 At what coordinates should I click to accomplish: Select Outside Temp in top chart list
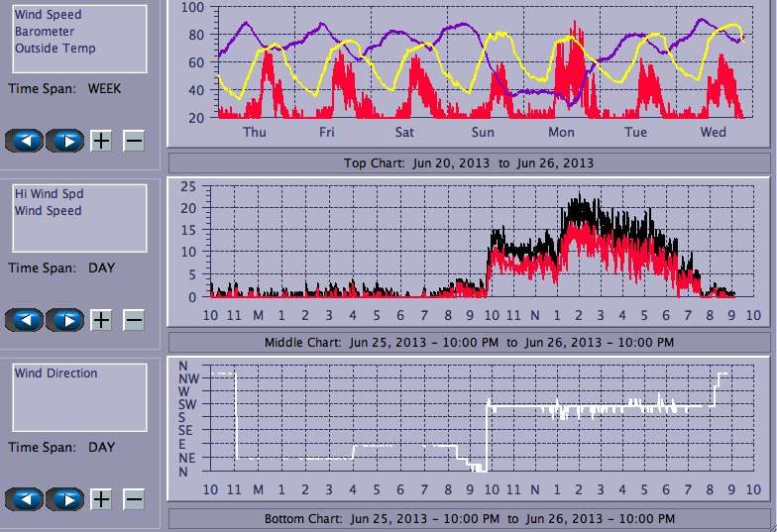55,49
